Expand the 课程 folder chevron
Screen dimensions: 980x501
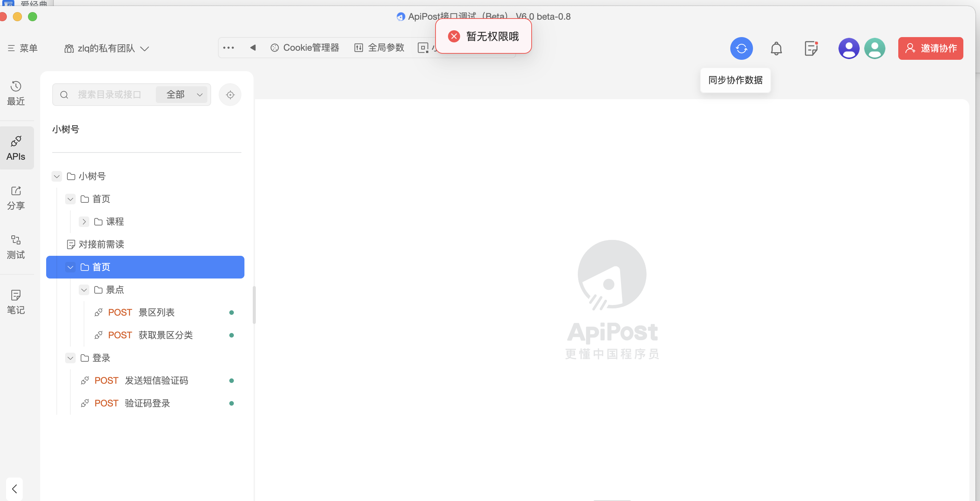[84, 221]
